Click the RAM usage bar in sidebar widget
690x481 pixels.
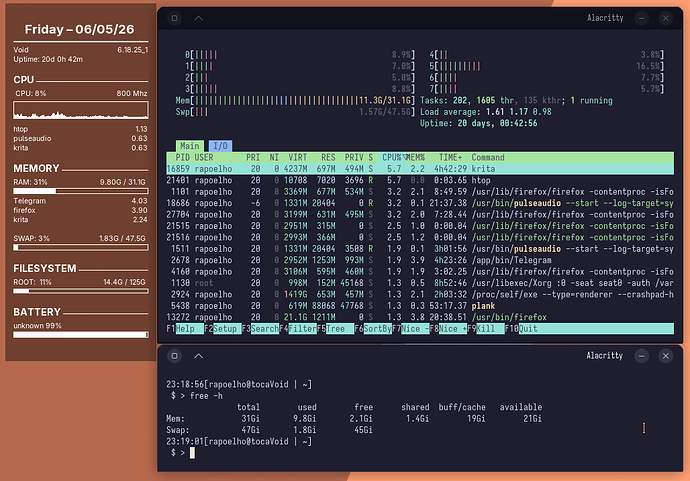[x=81, y=191]
